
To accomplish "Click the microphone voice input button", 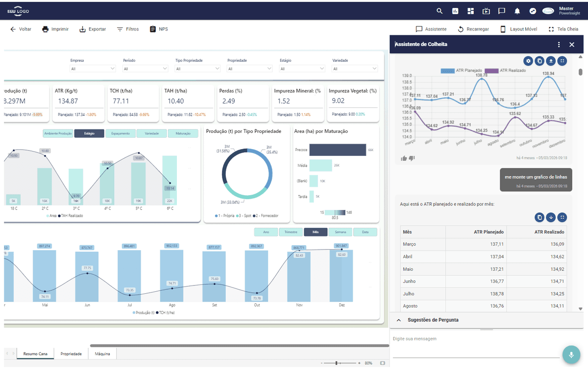I will 571,355.
